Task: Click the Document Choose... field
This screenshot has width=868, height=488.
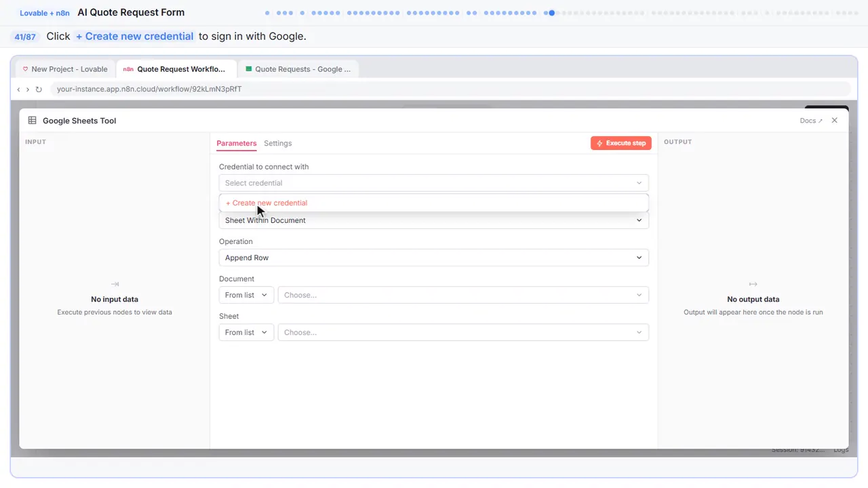Action: coord(463,295)
